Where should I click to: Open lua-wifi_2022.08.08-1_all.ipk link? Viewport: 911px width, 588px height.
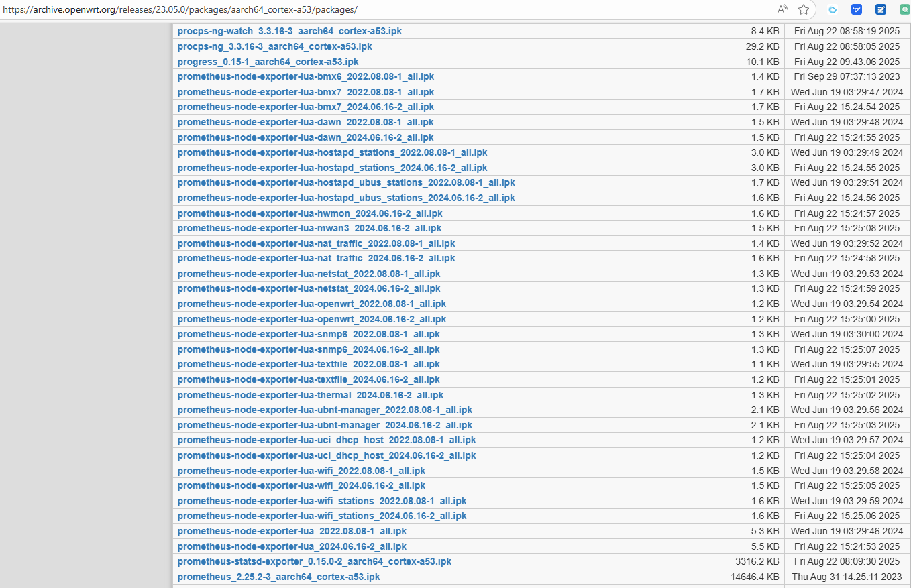pyautogui.click(x=301, y=471)
